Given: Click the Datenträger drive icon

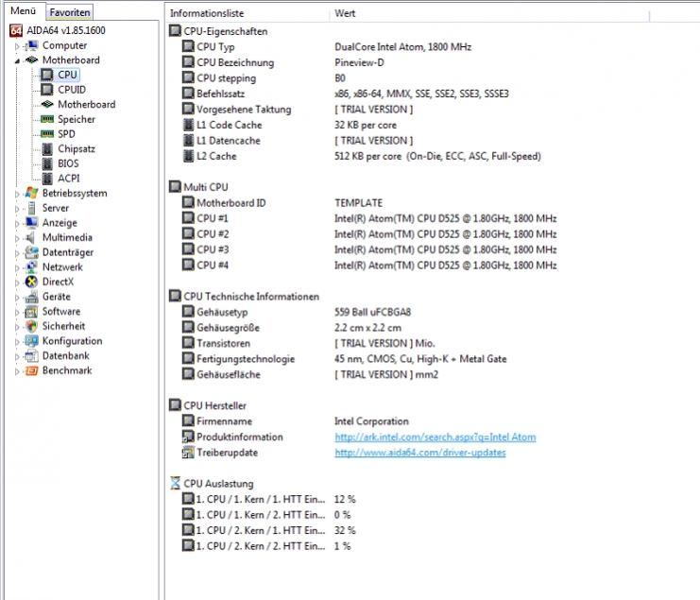Looking at the screenshot, I should pyautogui.click(x=31, y=252).
